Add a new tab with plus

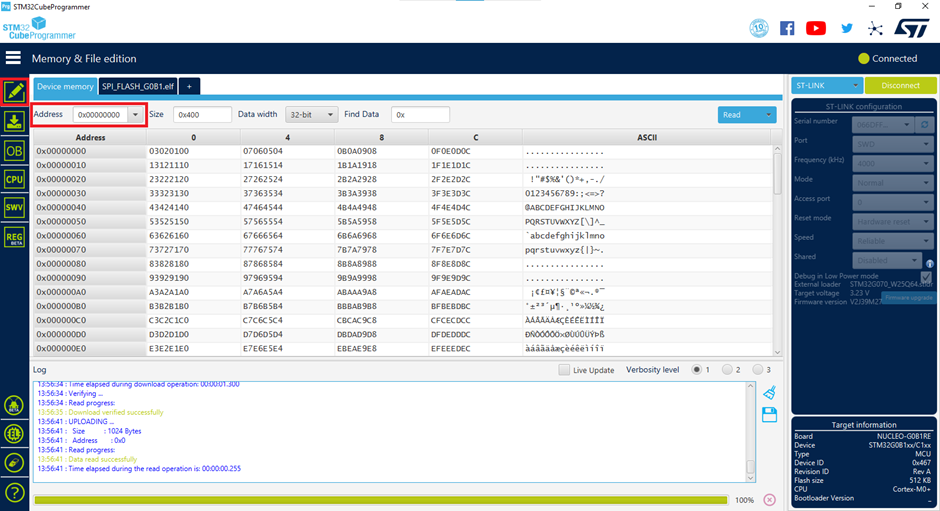(x=189, y=86)
